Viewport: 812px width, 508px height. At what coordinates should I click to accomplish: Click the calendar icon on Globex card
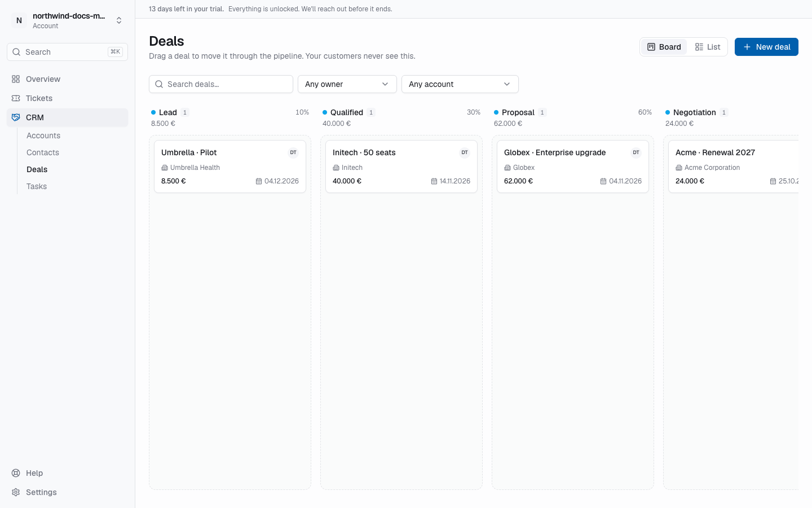[603, 181]
